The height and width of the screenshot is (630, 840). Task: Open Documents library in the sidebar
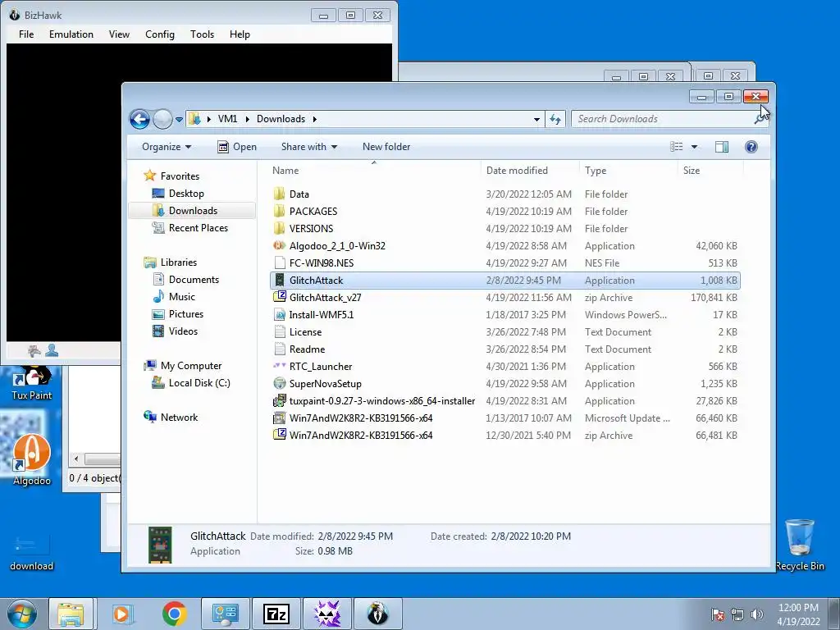click(194, 280)
